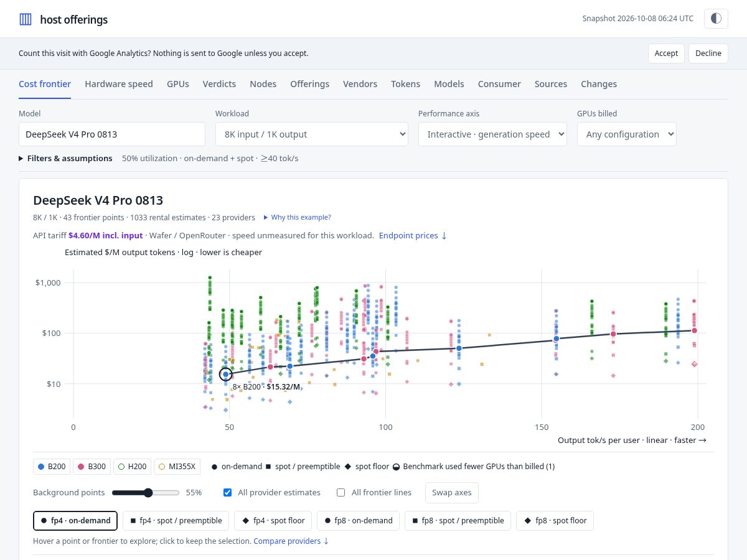
Task: Select fp4 · spot floor series
Action: [x=273, y=521]
